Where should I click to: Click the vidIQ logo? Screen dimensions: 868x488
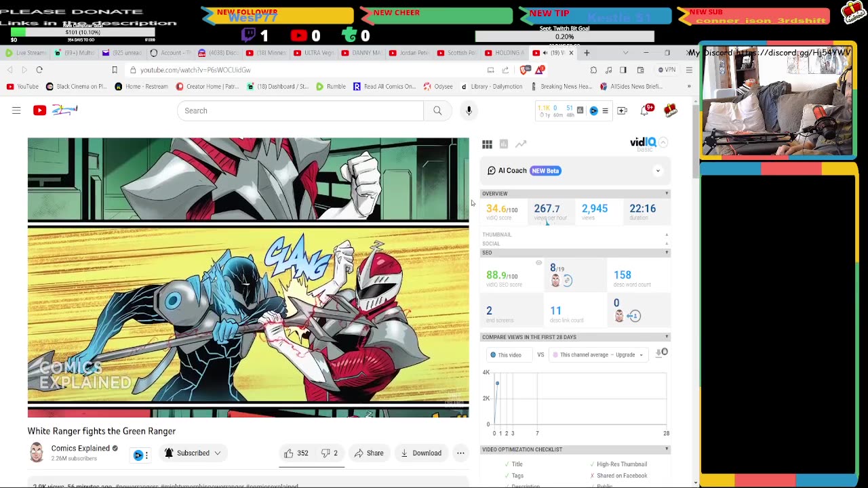(x=643, y=142)
